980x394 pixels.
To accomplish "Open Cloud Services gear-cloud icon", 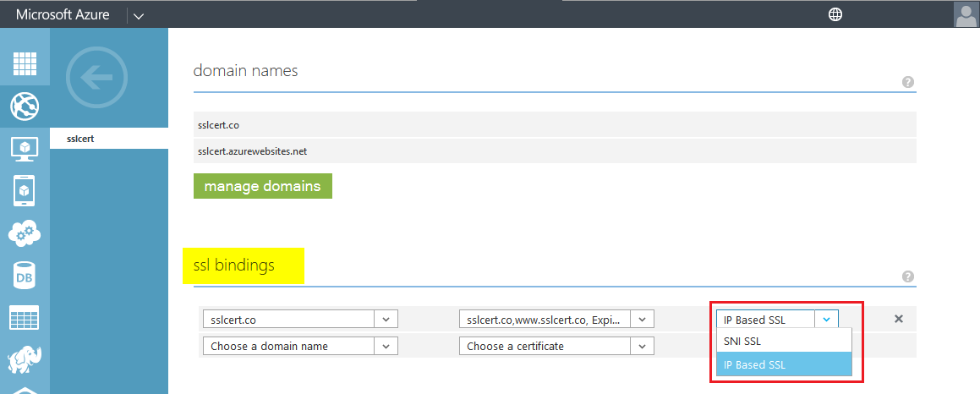I will 25,233.
